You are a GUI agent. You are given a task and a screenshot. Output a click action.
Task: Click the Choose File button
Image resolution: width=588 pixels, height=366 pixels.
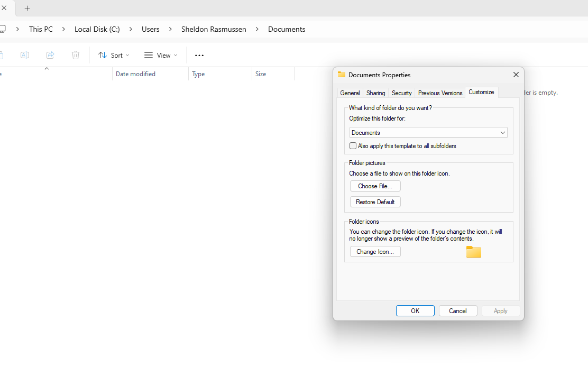(x=375, y=186)
